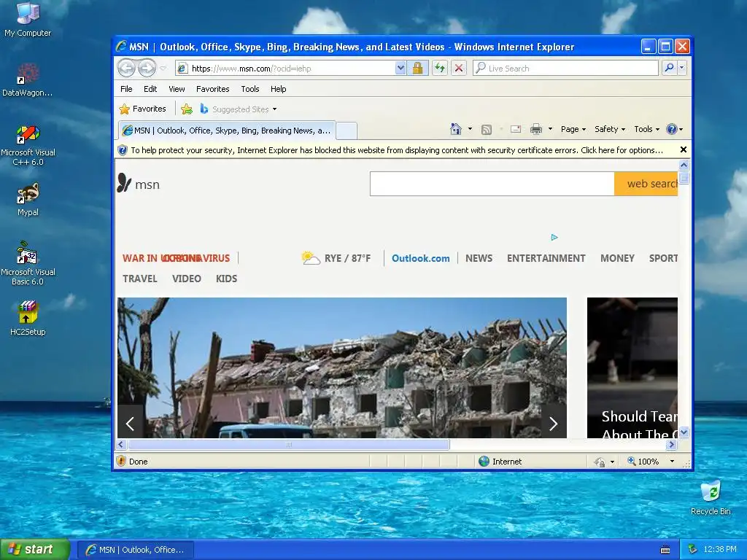Click the Outlook.com link
The width and height of the screenshot is (747, 560).
[x=421, y=258]
